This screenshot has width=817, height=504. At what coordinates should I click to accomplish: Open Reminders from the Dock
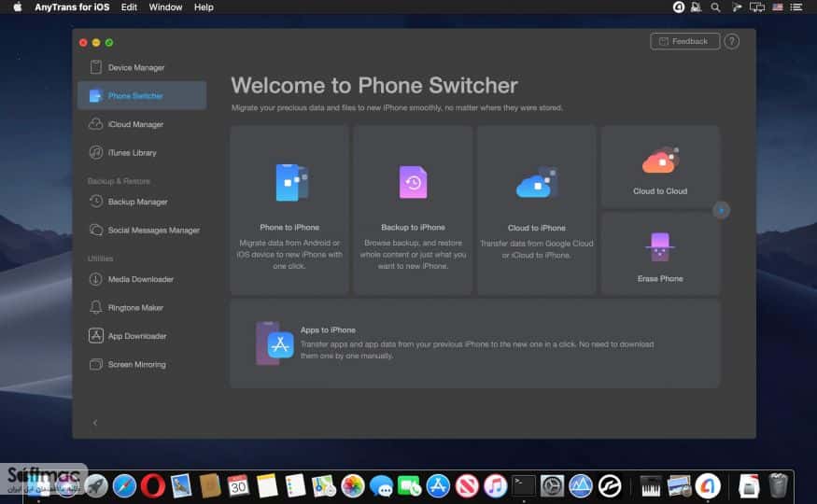[295, 486]
